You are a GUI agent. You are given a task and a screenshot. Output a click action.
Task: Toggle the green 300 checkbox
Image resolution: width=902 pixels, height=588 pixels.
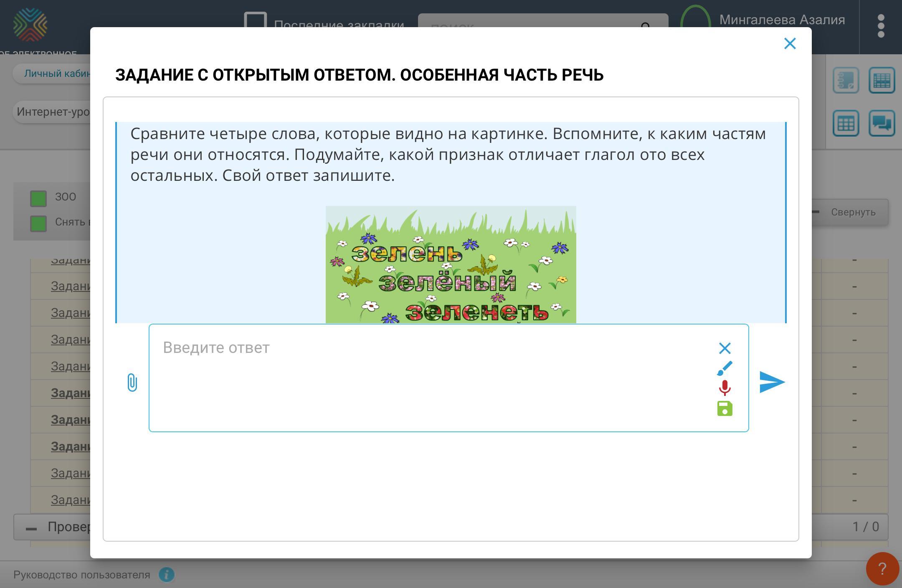pos(38,198)
